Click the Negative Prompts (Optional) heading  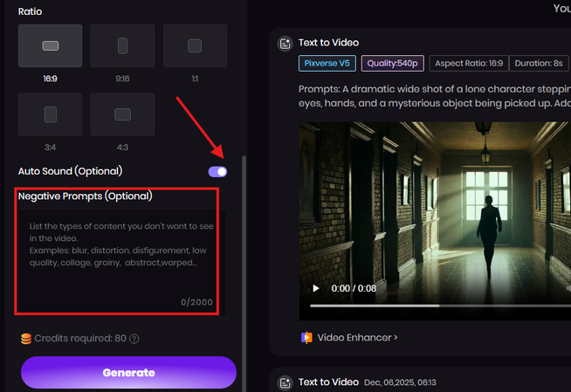click(86, 196)
